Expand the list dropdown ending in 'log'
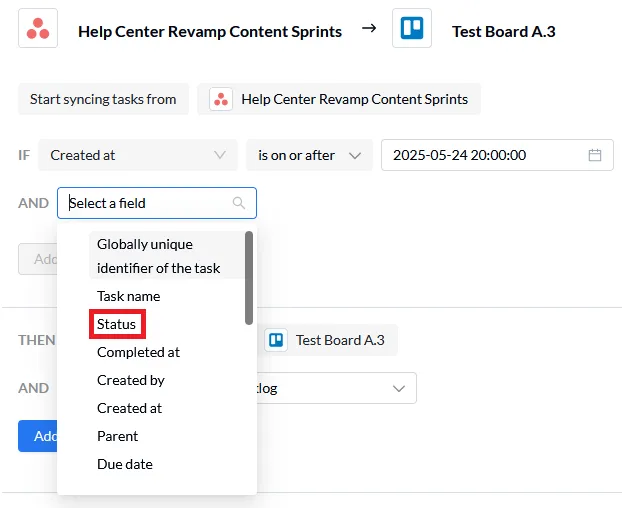This screenshot has width=622, height=508. pyautogui.click(x=336, y=388)
